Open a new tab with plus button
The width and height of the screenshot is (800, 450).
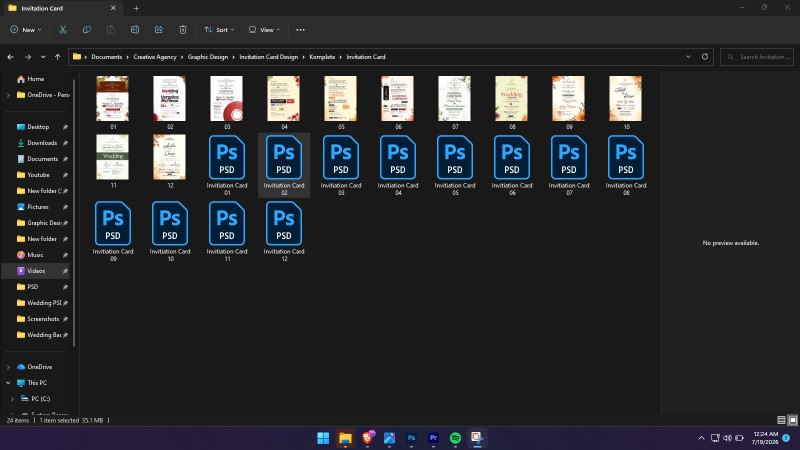pyautogui.click(x=136, y=8)
